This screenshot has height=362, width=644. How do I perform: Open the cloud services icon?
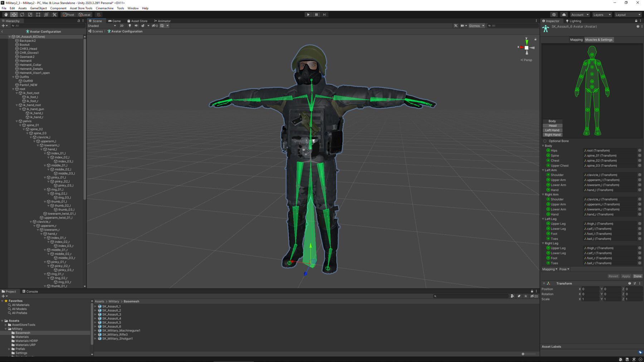coord(564,15)
